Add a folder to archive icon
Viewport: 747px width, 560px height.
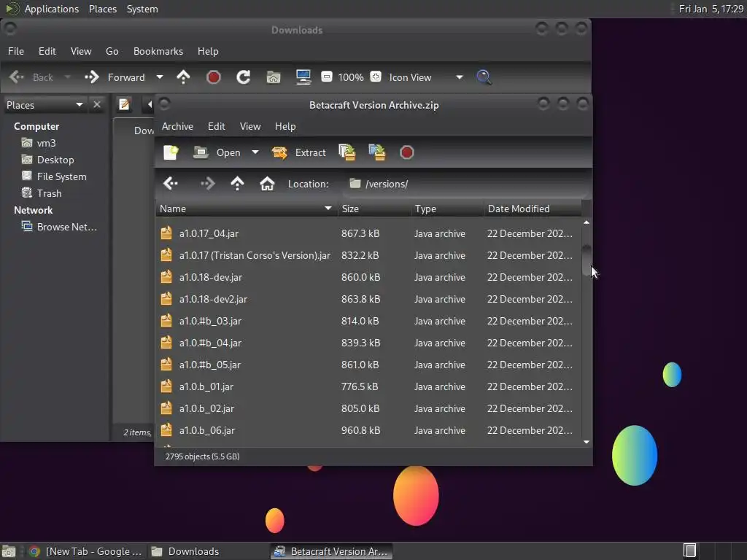(377, 152)
